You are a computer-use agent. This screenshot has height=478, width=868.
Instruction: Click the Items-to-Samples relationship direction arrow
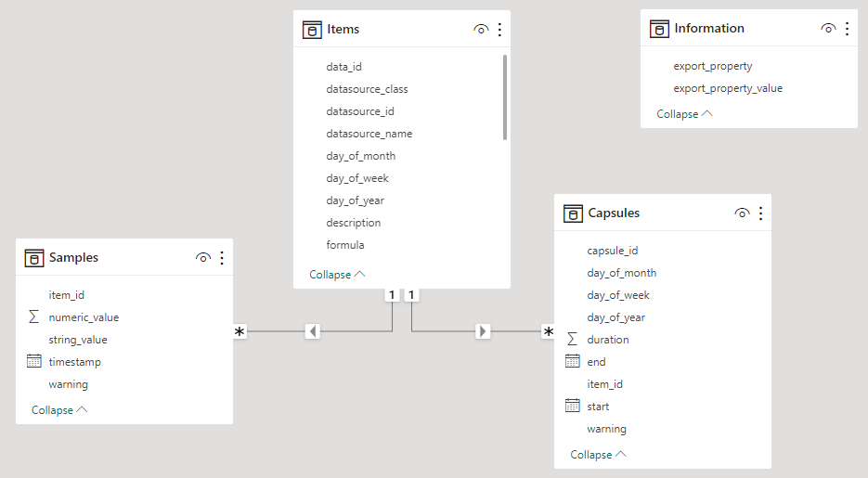[313, 331]
